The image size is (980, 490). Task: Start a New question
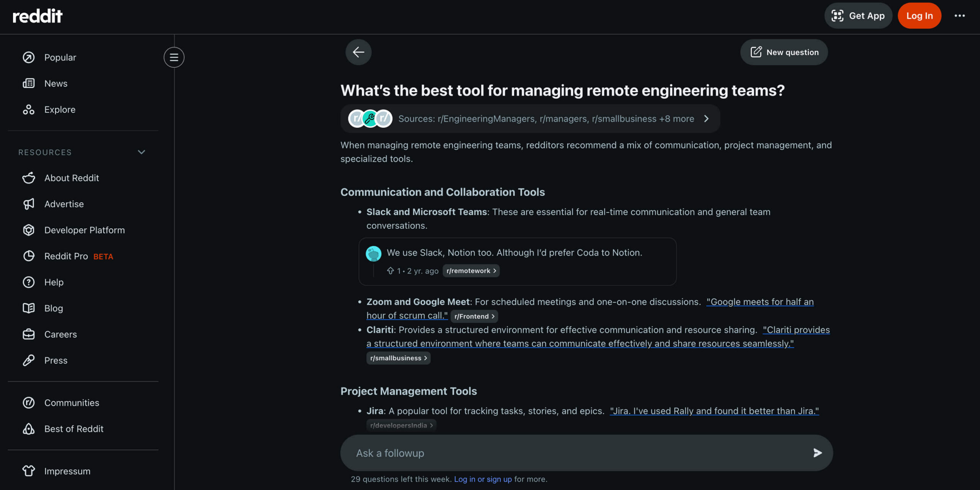(784, 52)
